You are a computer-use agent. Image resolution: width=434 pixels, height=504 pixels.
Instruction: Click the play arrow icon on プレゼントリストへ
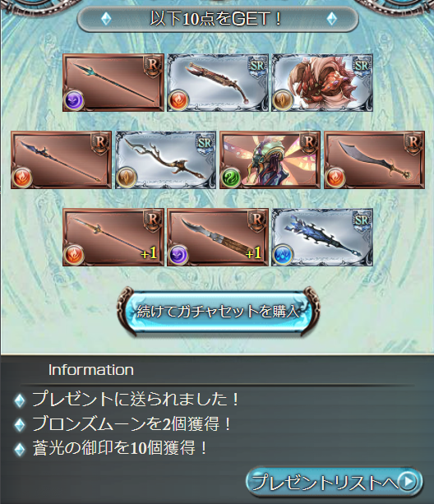[408, 482]
